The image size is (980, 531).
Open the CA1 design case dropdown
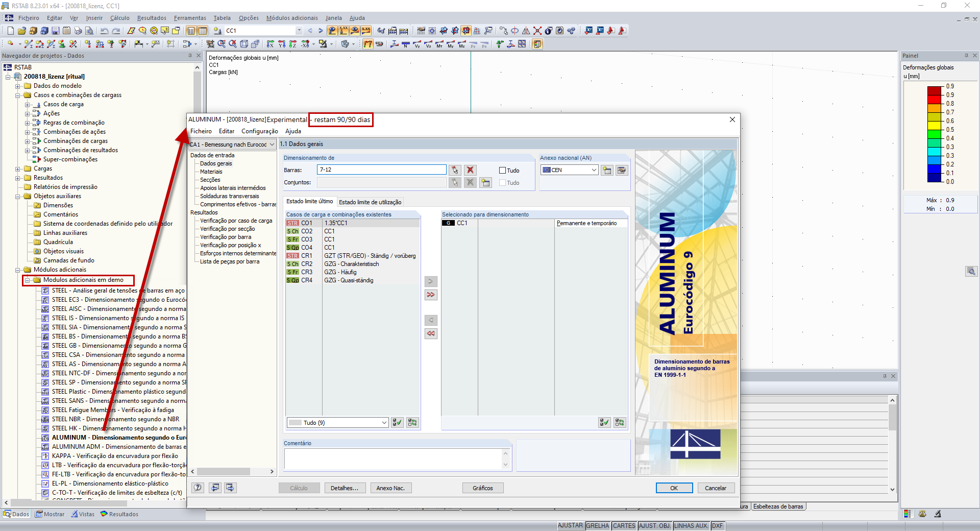pyautogui.click(x=272, y=144)
